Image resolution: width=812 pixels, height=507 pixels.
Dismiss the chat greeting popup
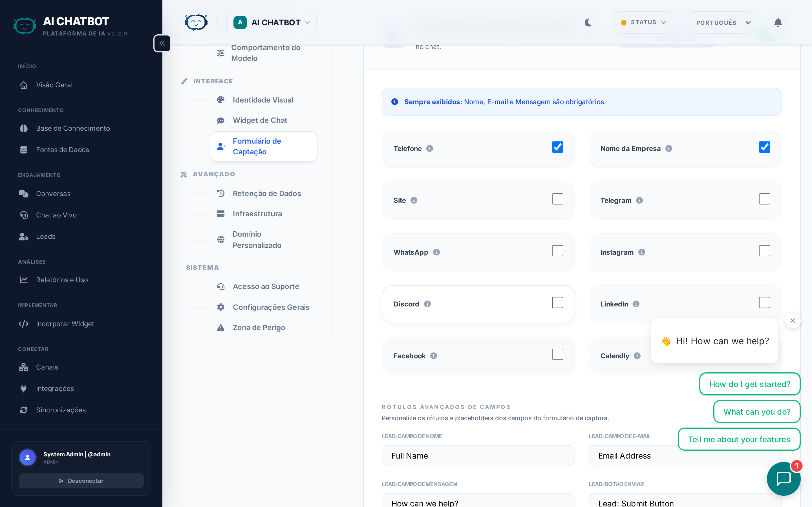pyautogui.click(x=793, y=321)
